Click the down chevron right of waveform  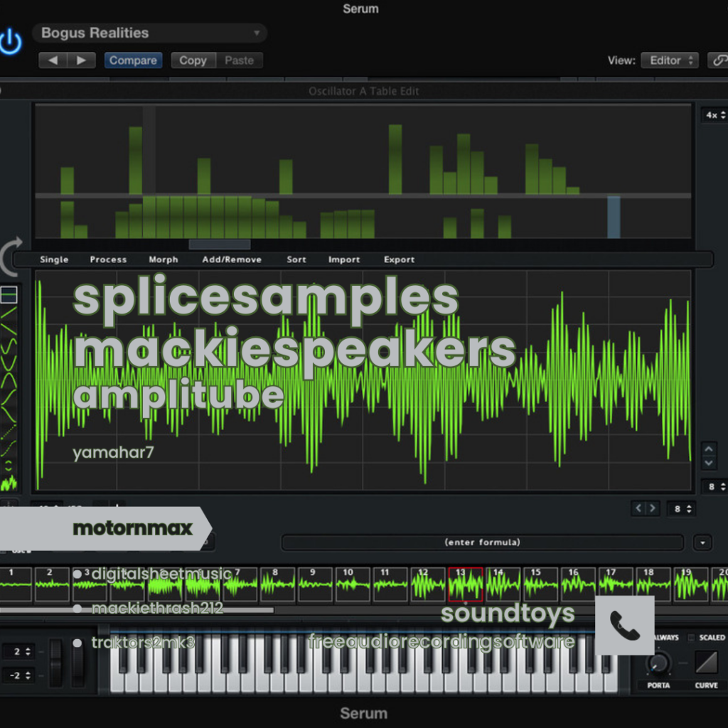click(x=709, y=463)
